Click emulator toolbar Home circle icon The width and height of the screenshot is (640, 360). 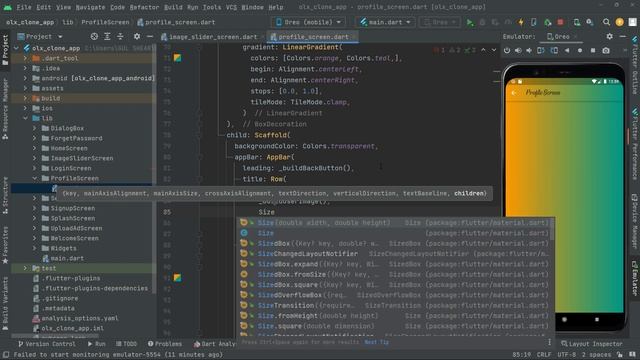(x=580, y=51)
